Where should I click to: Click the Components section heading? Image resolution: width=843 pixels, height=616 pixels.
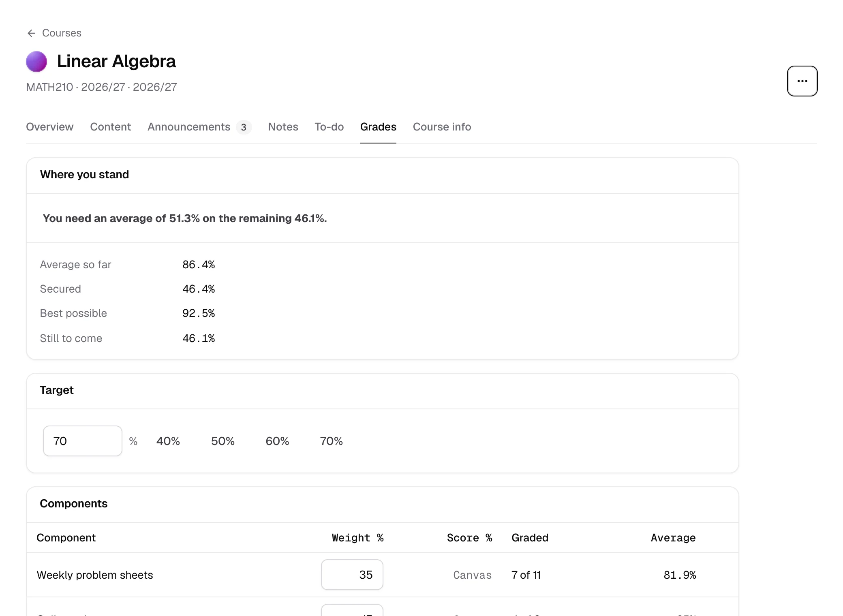pyautogui.click(x=74, y=504)
